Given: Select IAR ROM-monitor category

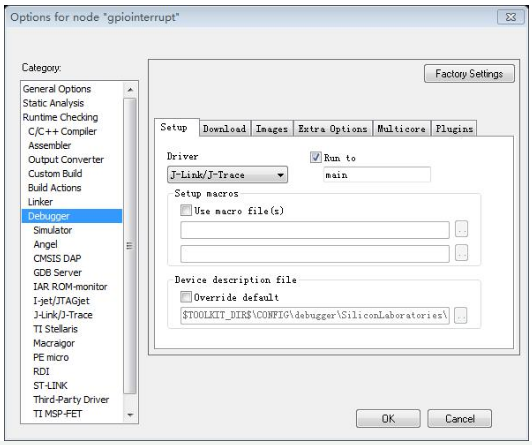Looking at the screenshot, I should 70,287.
